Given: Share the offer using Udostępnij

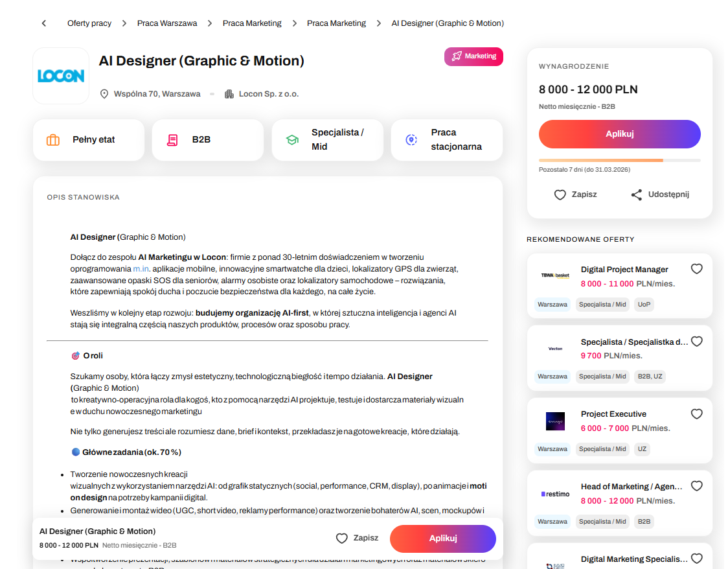Looking at the screenshot, I should 659,194.
